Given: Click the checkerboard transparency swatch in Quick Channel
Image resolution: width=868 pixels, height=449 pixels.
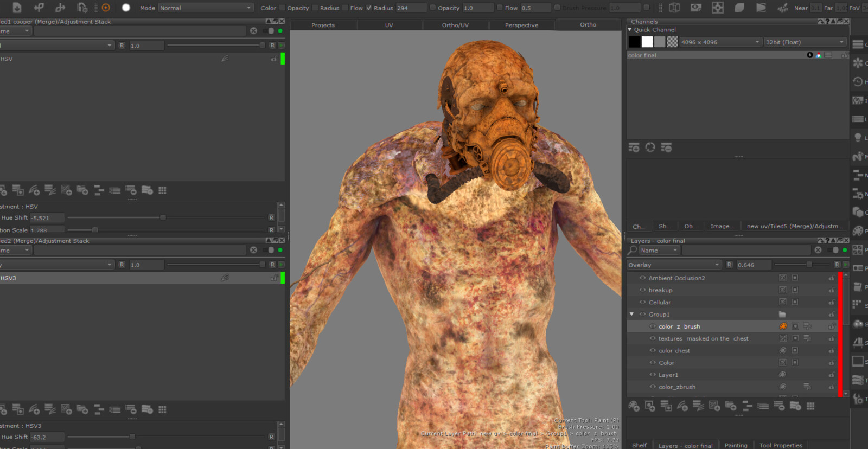Looking at the screenshot, I should click(672, 42).
